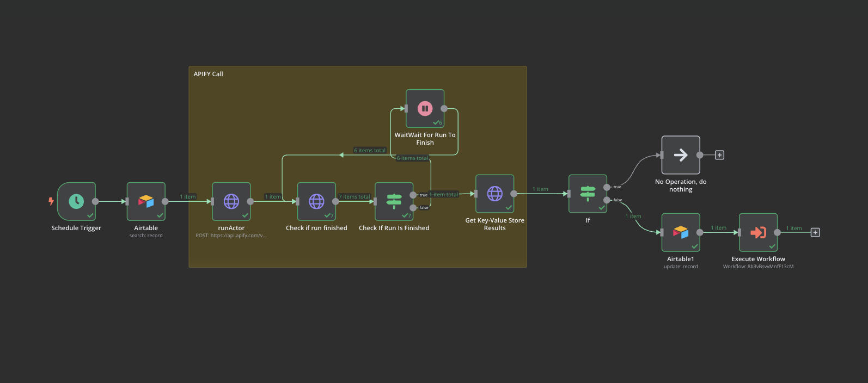Select the No Operation arrow node

(x=681, y=155)
